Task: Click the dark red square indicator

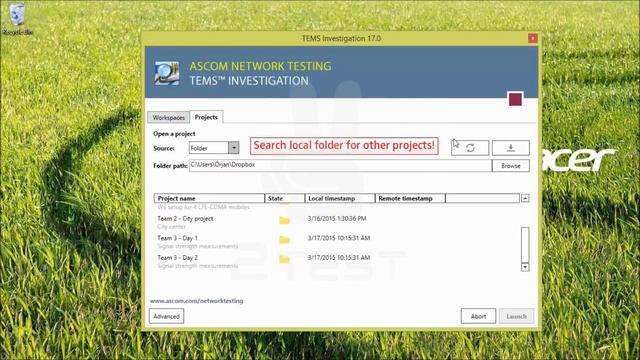Action: 515,99
